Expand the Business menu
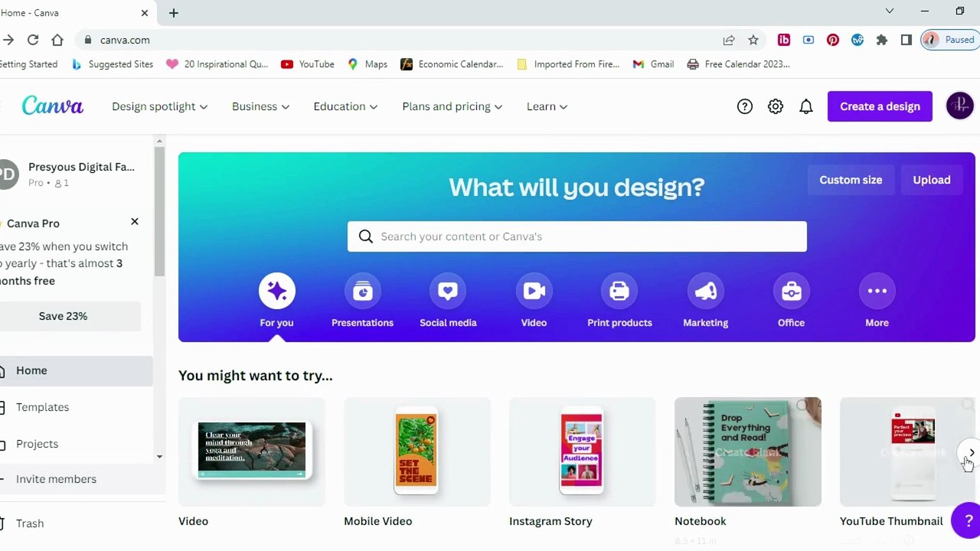Screen dimensions: 980x551 coord(260,106)
